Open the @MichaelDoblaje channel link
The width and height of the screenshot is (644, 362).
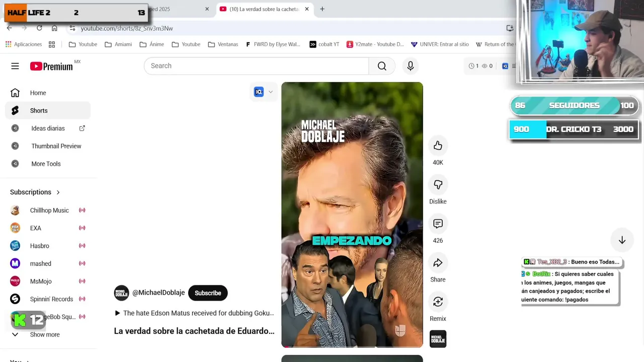(158, 293)
